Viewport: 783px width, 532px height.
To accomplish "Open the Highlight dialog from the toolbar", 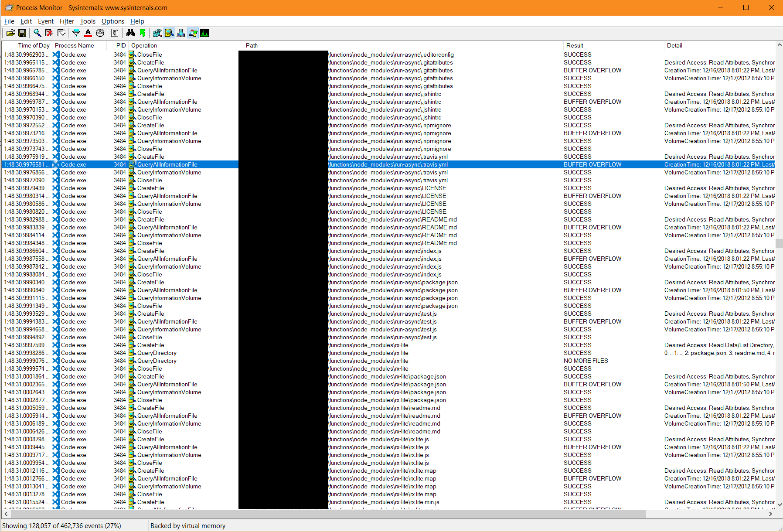I will point(88,33).
